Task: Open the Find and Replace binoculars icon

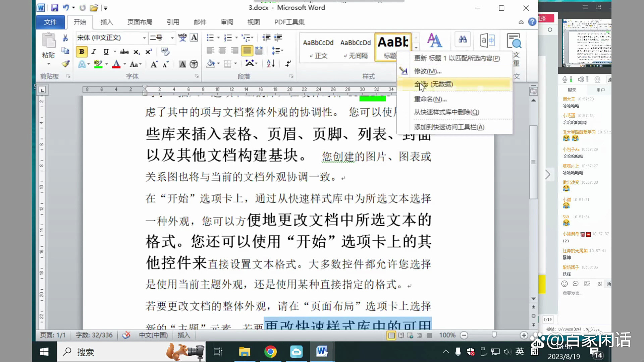Action: click(x=462, y=39)
